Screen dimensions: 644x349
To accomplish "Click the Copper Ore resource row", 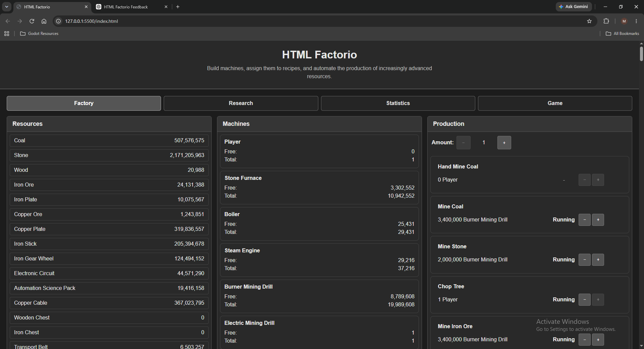I will (109, 214).
